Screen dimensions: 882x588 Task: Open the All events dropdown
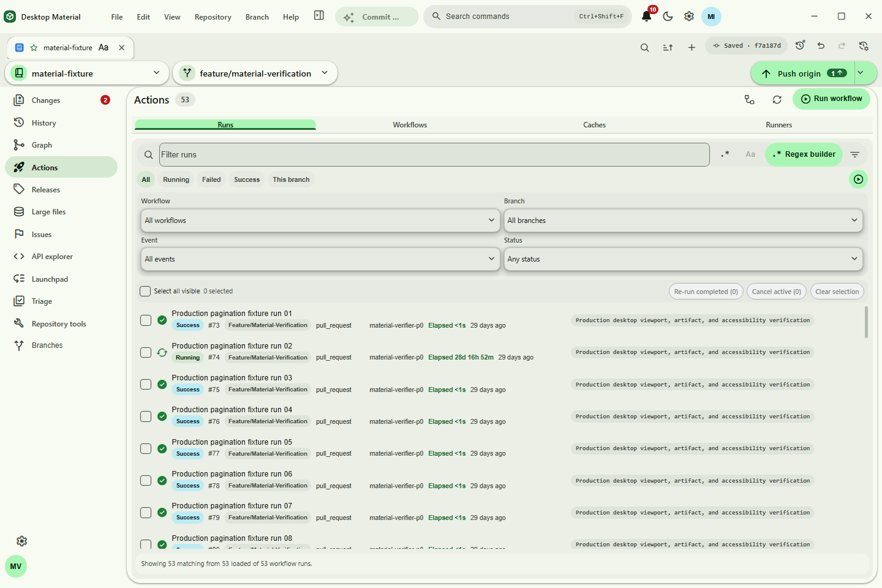pyautogui.click(x=319, y=259)
